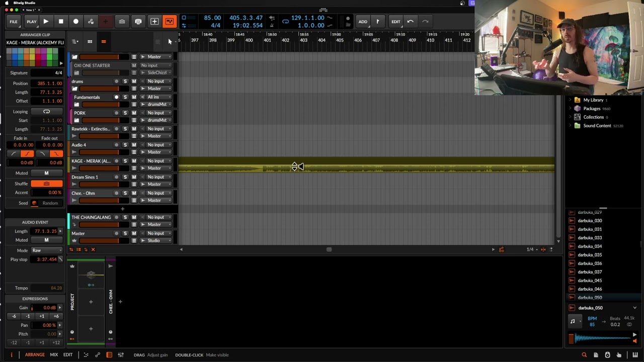Switch to the bottom EDIT view tab
This screenshot has width=644, height=362.
pyautogui.click(x=68, y=355)
